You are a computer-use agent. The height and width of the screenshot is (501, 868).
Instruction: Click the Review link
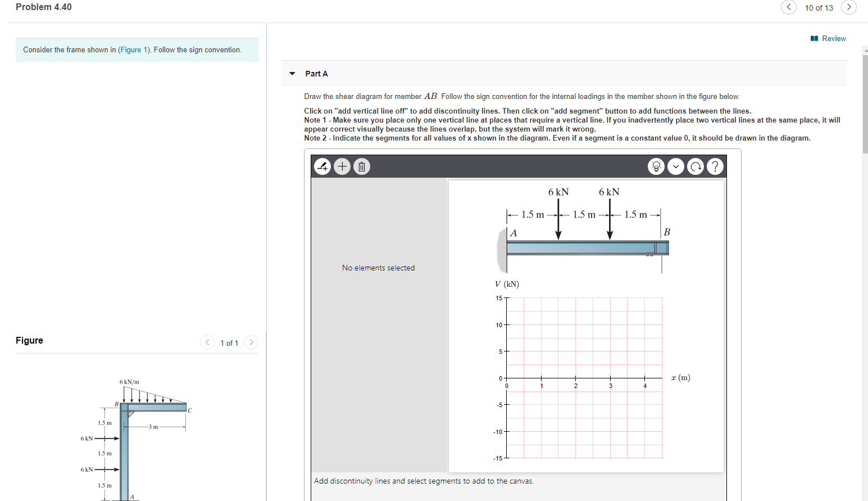[x=833, y=38]
